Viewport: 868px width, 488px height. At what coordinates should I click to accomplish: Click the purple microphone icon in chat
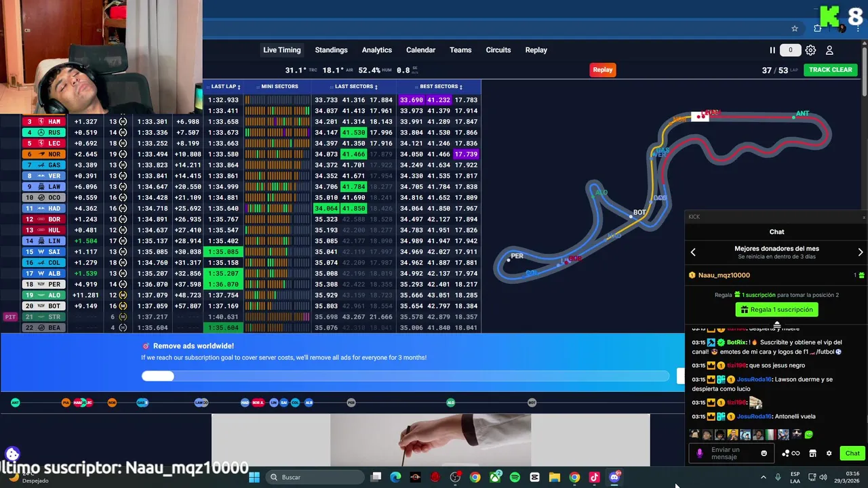coord(700,453)
